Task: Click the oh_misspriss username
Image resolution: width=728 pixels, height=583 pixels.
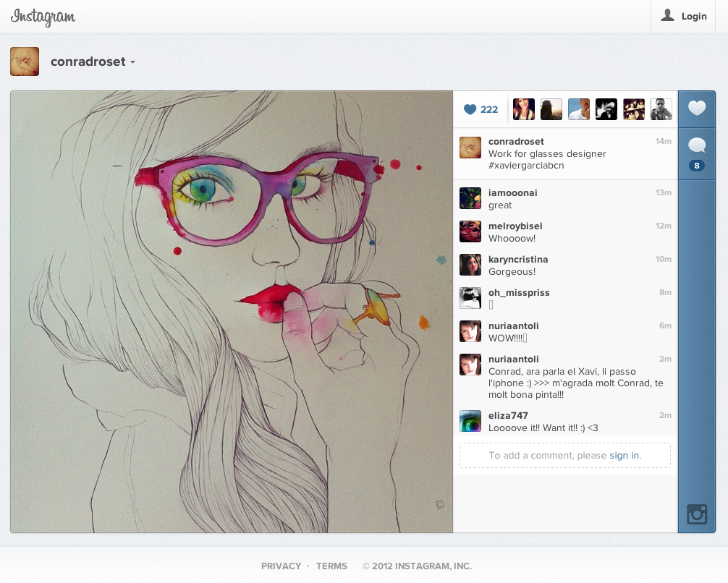Action: tap(519, 293)
